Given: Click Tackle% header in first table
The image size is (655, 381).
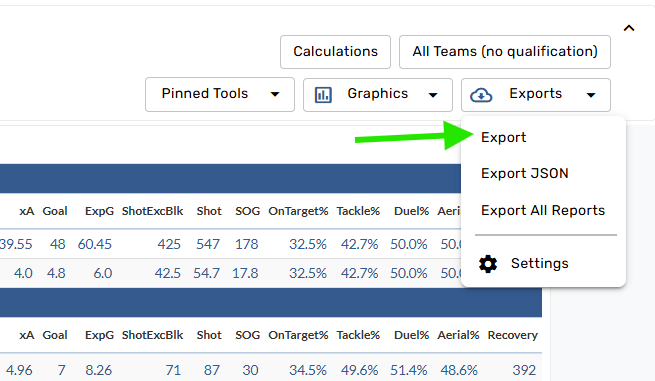Looking at the screenshot, I should tap(358, 211).
